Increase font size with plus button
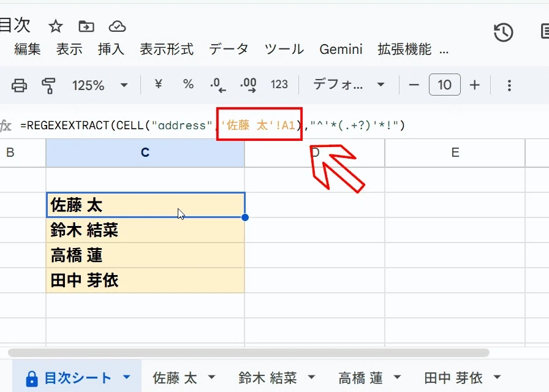The height and width of the screenshot is (392, 549). 474,85
